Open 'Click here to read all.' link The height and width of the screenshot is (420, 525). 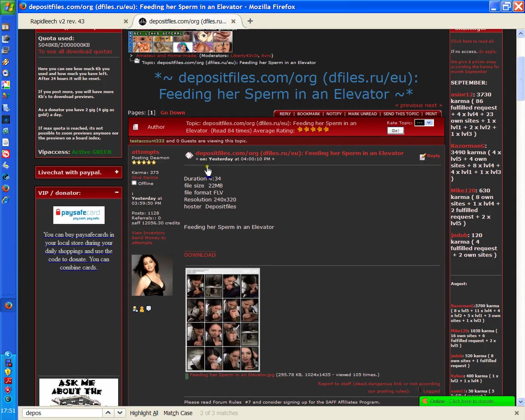coord(473,41)
